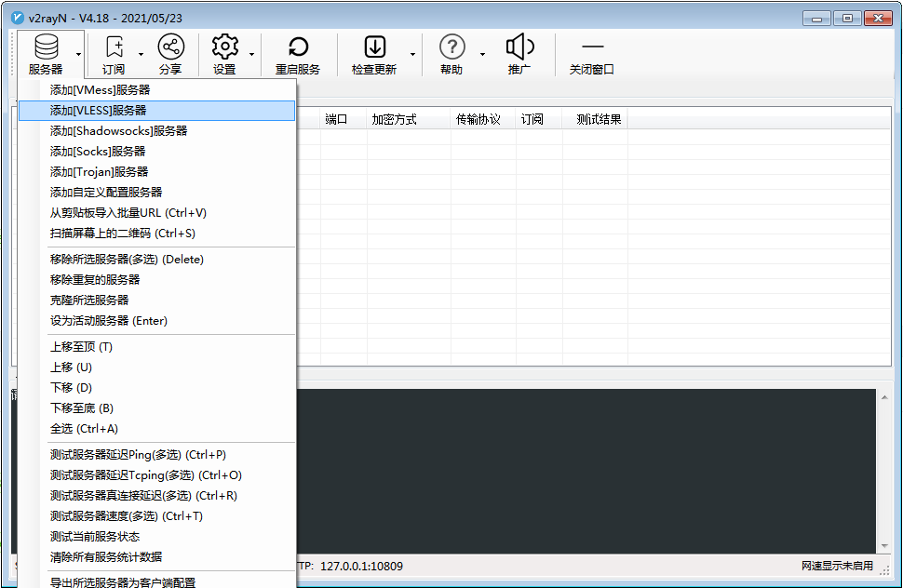Sort by the 传输协议 column header
The width and height of the screenshot is (903, 588).
click(x=482, y=119)
